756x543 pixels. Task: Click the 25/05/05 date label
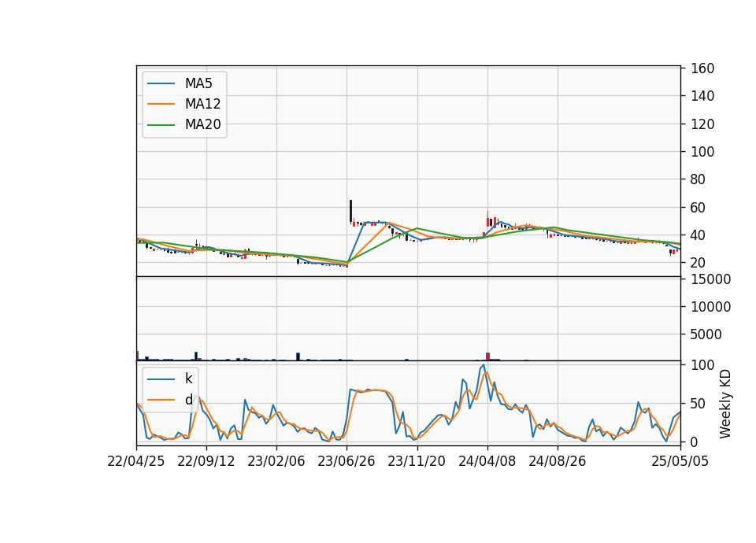pyautogui.click(x=680, y=462)
